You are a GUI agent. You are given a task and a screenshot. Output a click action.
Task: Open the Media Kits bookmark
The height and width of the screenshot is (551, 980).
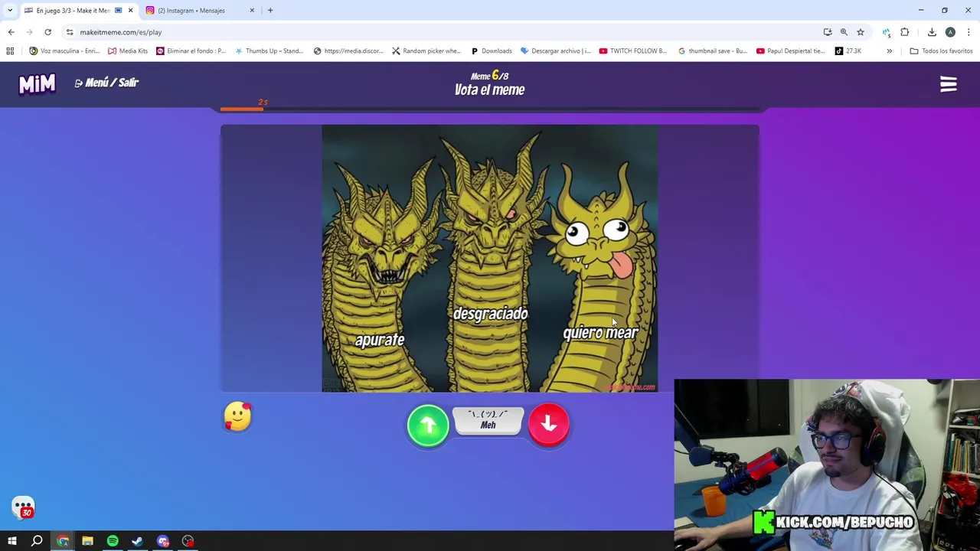point(128,51)
